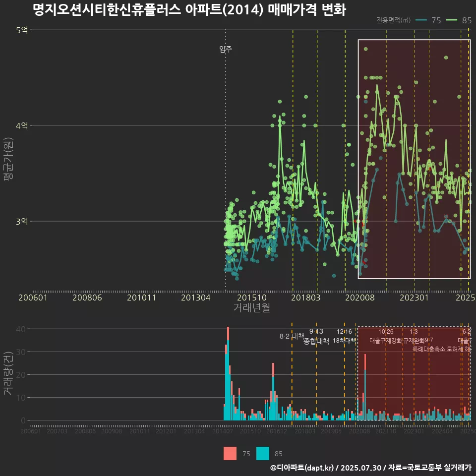Click the 10 label on the volume axis
Viewport: 476px width, 476px height.
point(21,397)
